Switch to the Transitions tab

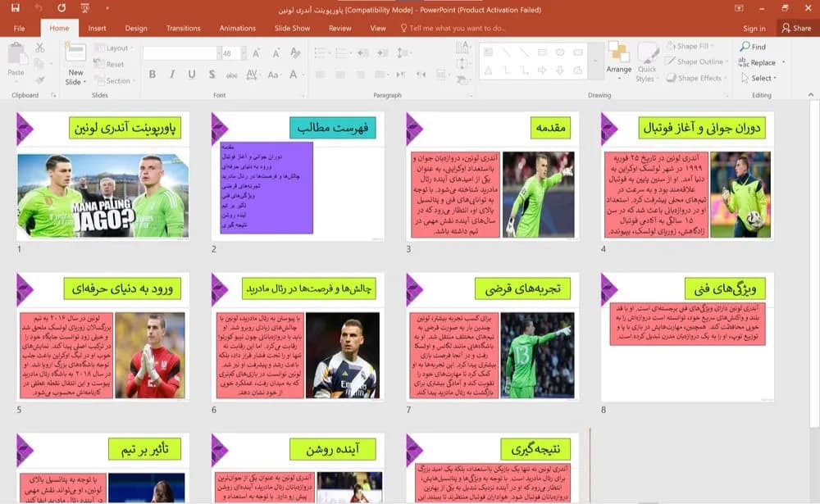pyautogui.click(x=183, y=28)
